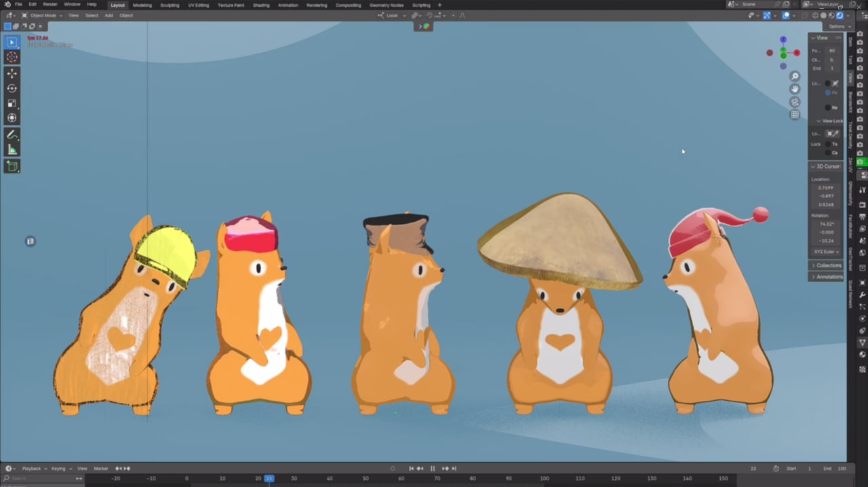868x487 pixels.
Task: Switch to the Sculpting workspace tab
Action: [x=170, y=5]
